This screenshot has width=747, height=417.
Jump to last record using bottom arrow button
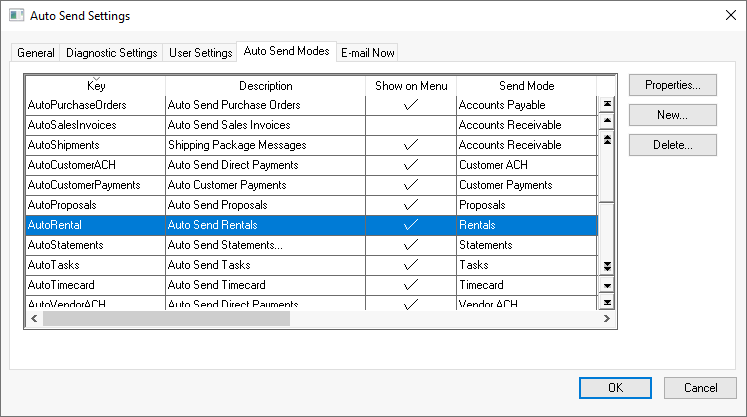[606, 302]
